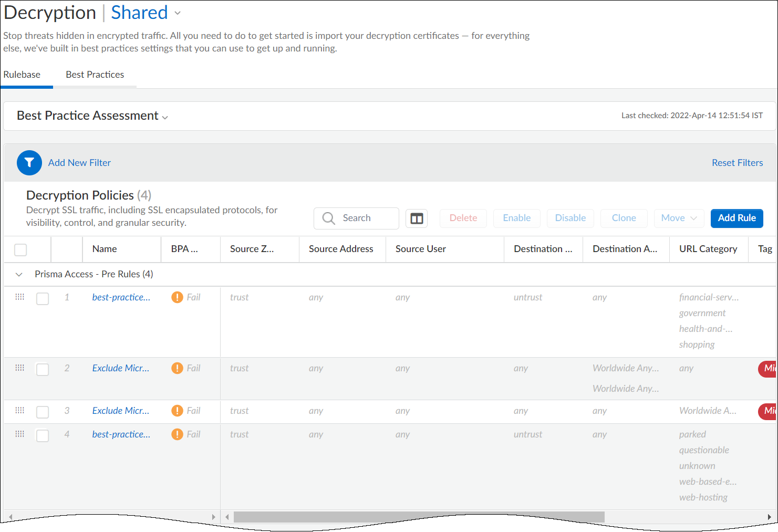Click the Source User column header

pos(421,249)
